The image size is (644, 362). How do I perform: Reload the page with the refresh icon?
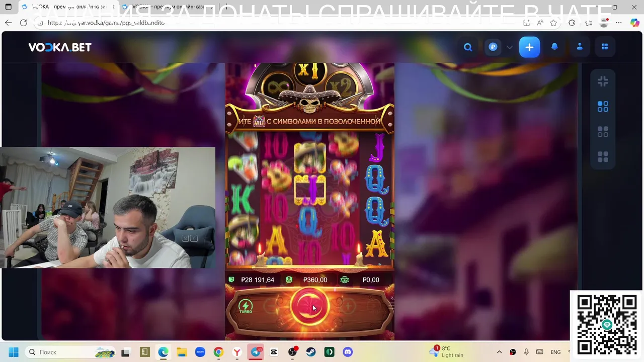pos(23,23)
